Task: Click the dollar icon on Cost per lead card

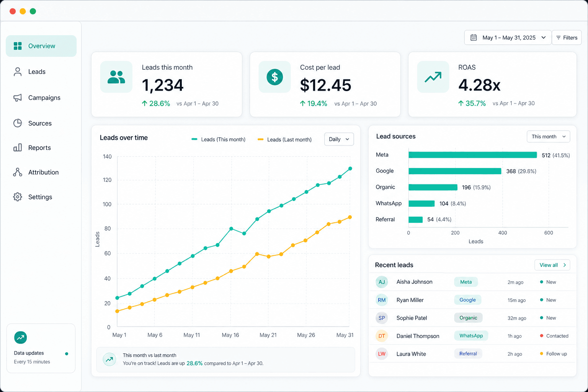Action: (x=274, y=77)
